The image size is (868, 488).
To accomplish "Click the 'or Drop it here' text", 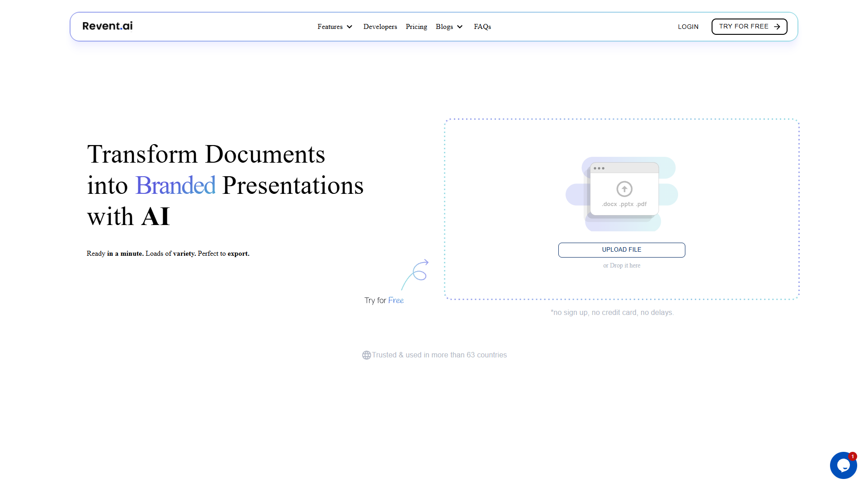I will pyautogui.click(x=622, y=266).
